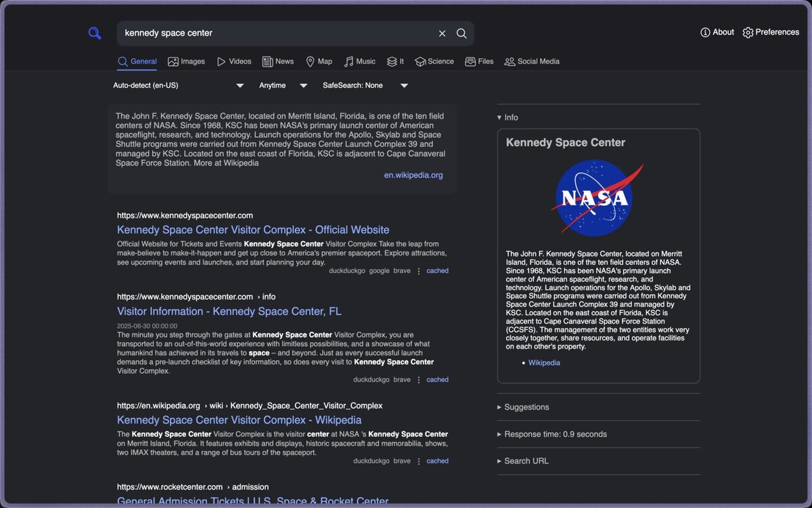Collapse the Info sidebar section
The height and width of the screenshot is (508, 812).
(x=507, y=118)
